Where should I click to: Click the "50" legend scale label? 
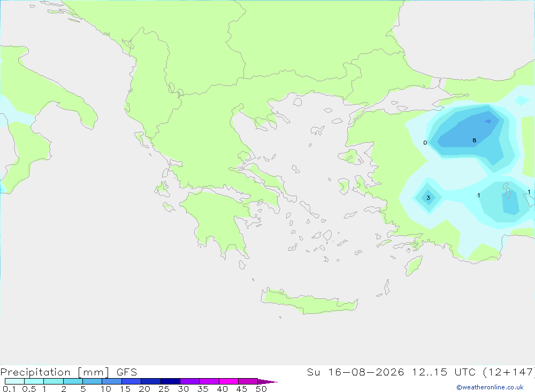(262, 389)
